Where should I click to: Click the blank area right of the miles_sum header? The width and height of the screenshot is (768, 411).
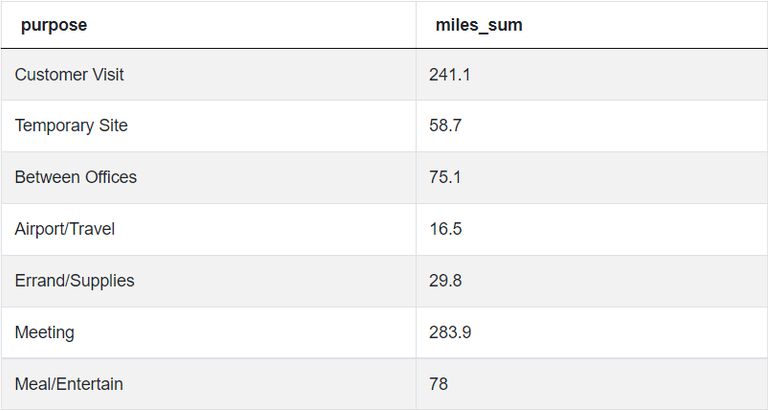(645, 25)
